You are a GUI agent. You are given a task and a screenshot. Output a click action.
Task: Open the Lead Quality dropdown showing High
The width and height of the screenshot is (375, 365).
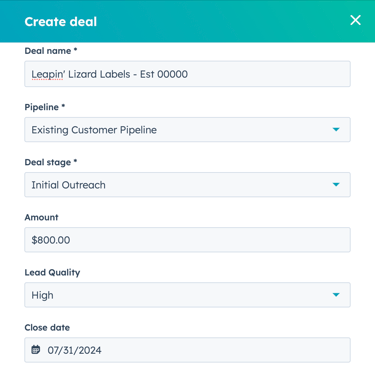pyautogui.click(x=187, y=295)
